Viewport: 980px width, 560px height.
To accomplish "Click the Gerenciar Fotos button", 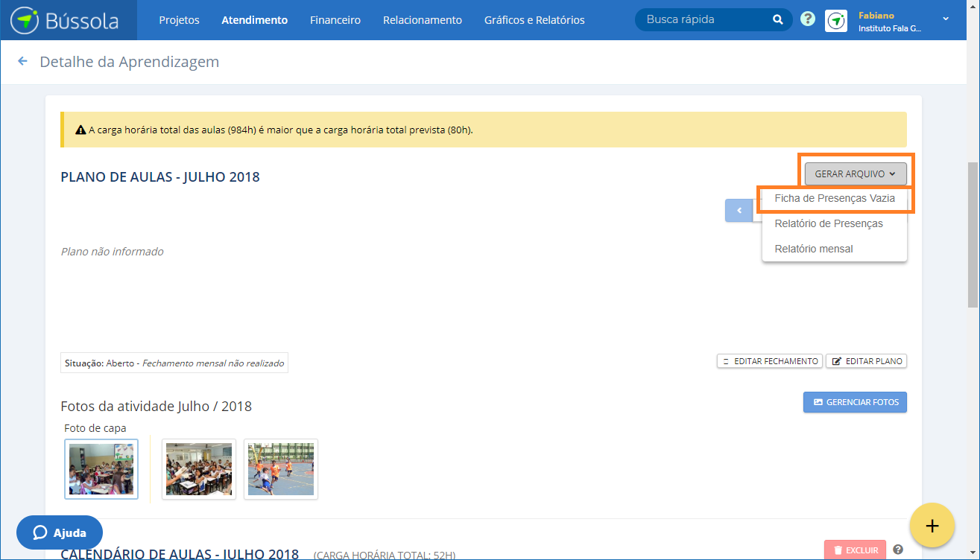I will click(855, 402).
